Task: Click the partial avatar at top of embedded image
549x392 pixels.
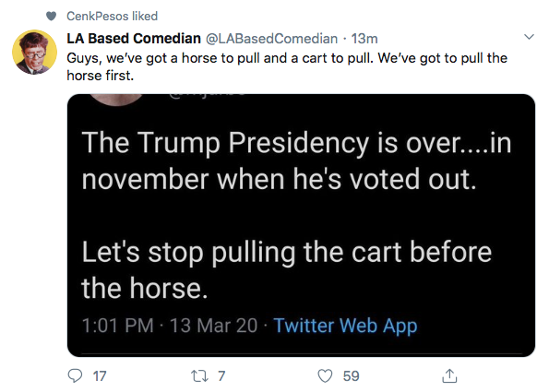Action: tap(116, 100)
